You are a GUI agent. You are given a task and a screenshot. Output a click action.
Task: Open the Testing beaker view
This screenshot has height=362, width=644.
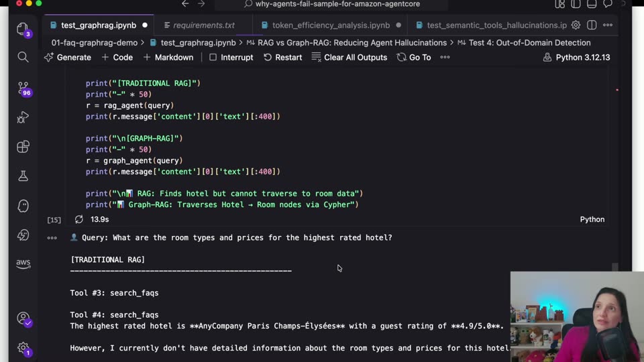23,176
